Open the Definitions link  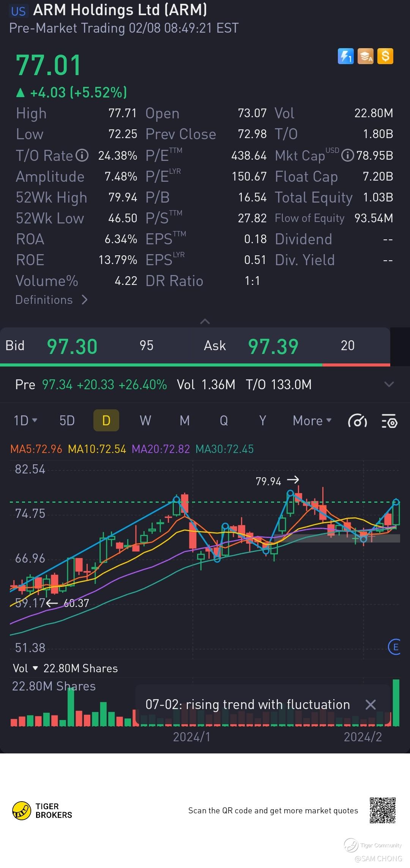pyautogui.click(x=52, y=300)
